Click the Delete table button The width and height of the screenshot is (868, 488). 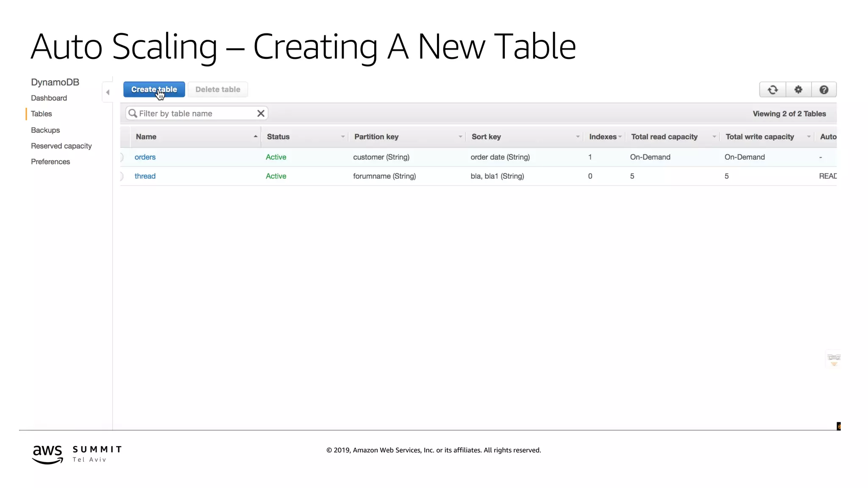pos(218,89)
